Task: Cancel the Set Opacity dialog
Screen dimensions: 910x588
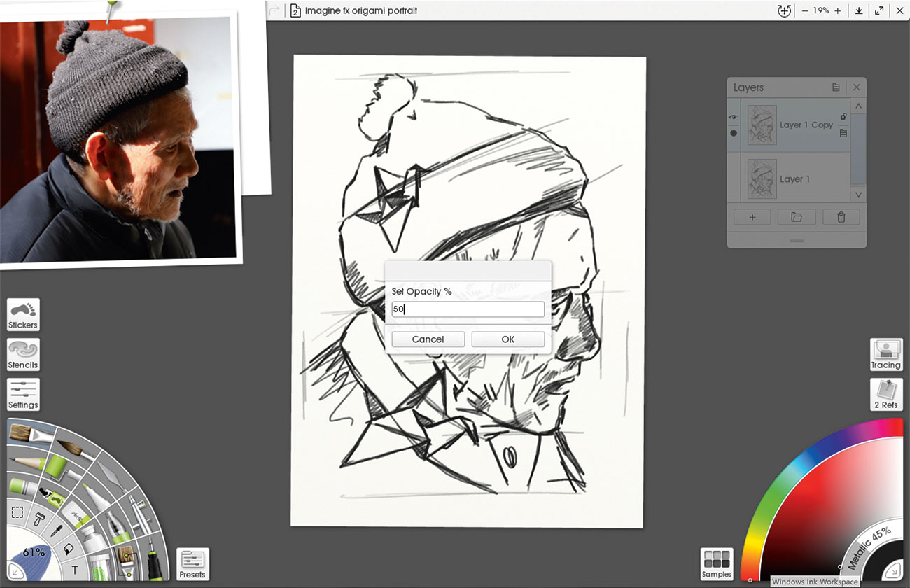Action: (x=428, y=339)
